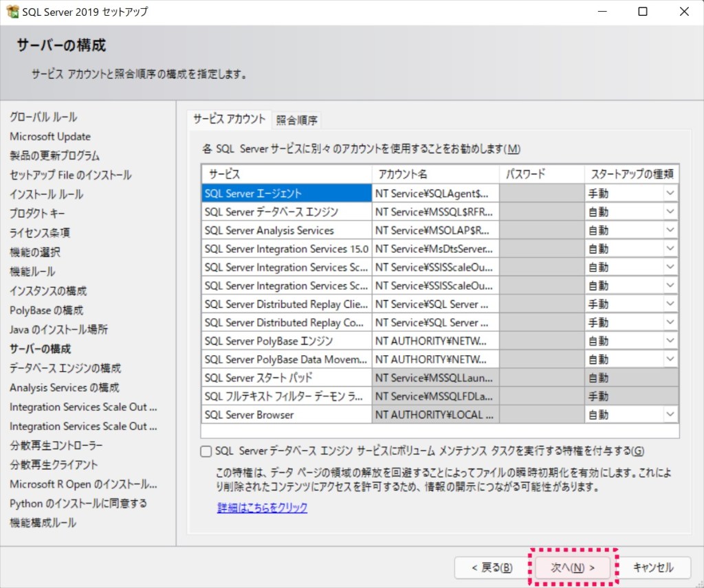Click プロダクト キー in the step list
The height and width of the screenshot is (588, 704).
pos(37,214)
